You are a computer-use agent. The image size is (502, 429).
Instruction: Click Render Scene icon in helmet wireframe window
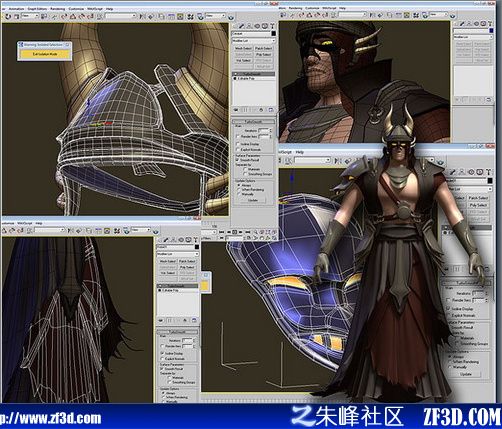[200, 16]
